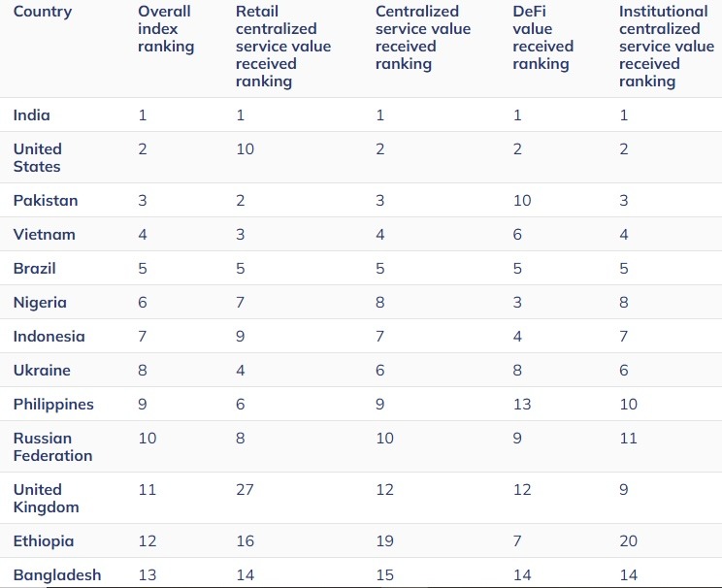The image size is (722, 588).
Task: Click the Brazil country name
Action: tap(35, 268)
